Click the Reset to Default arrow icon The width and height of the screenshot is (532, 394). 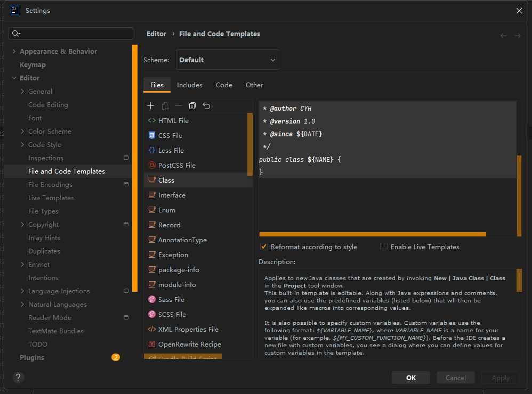click(206, 106)
